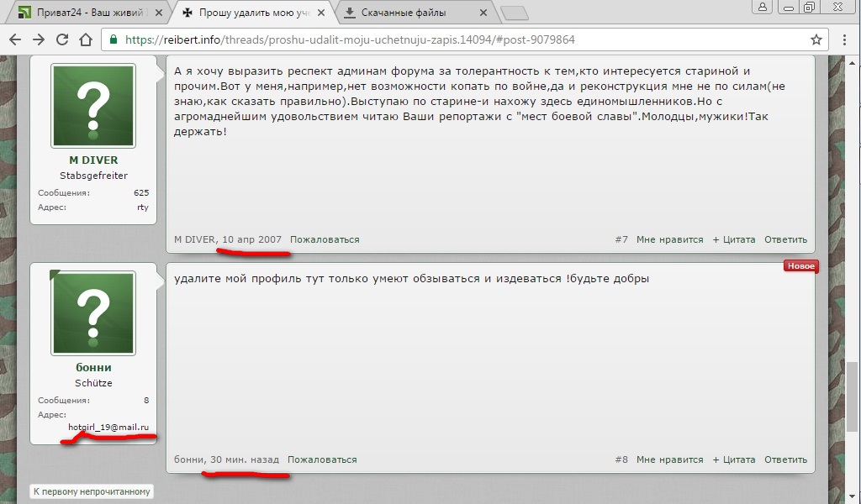Go forward to the next page
This screenshot has height=504, width=861.
click(39, 39)
